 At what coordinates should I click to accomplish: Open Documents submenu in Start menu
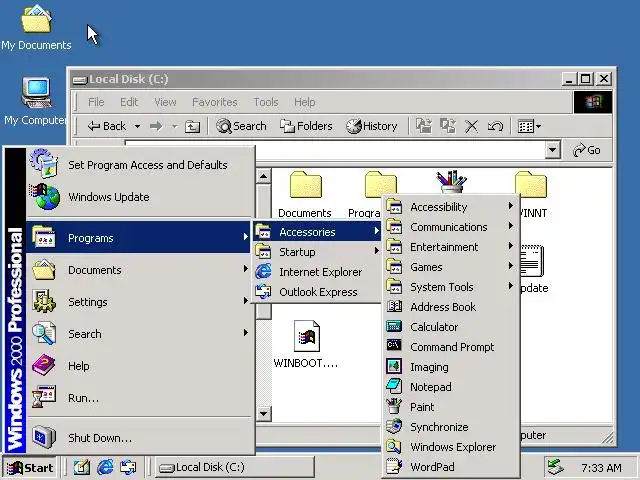[x=139, y=270]
